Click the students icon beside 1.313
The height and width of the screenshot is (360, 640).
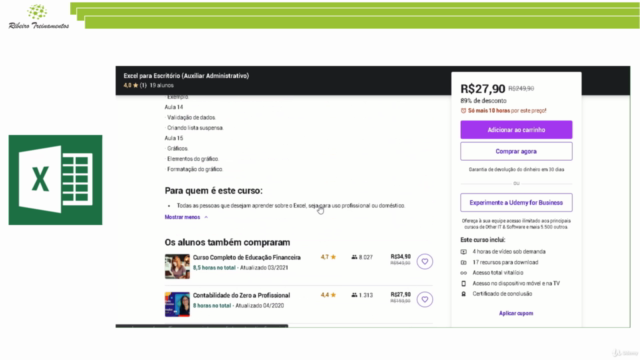point(354,295)
